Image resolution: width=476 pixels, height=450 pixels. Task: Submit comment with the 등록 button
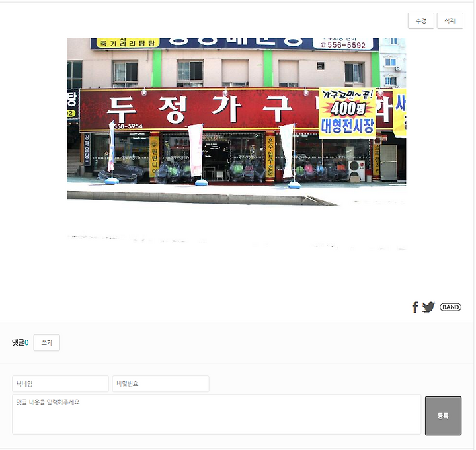444,416
